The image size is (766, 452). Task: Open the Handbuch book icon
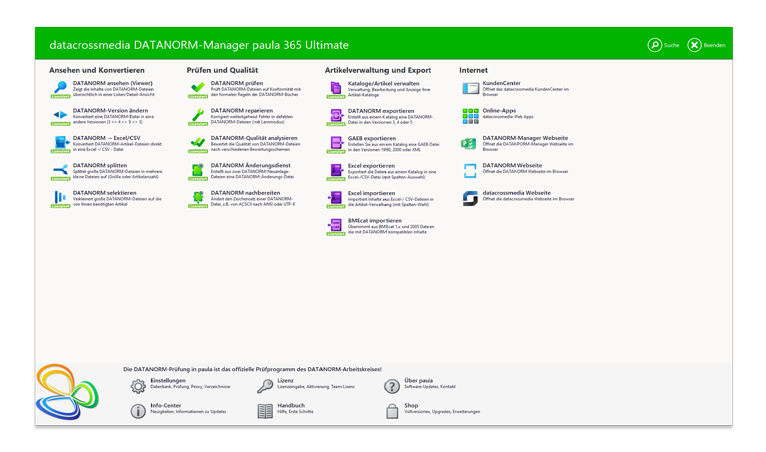tap(265, 411)
